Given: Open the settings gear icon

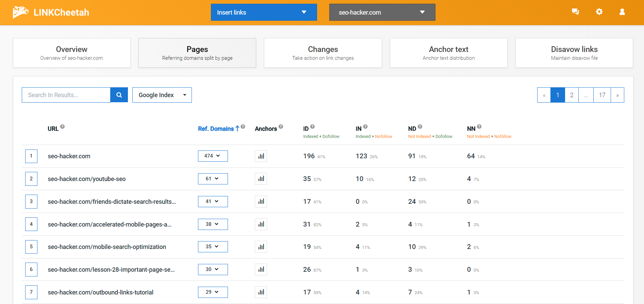Looking at the screenshot, I should 599,12.
